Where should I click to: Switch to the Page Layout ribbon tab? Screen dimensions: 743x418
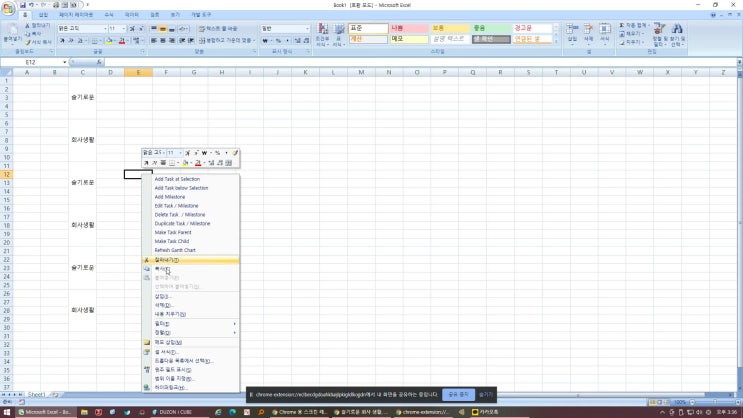(76, 15)
